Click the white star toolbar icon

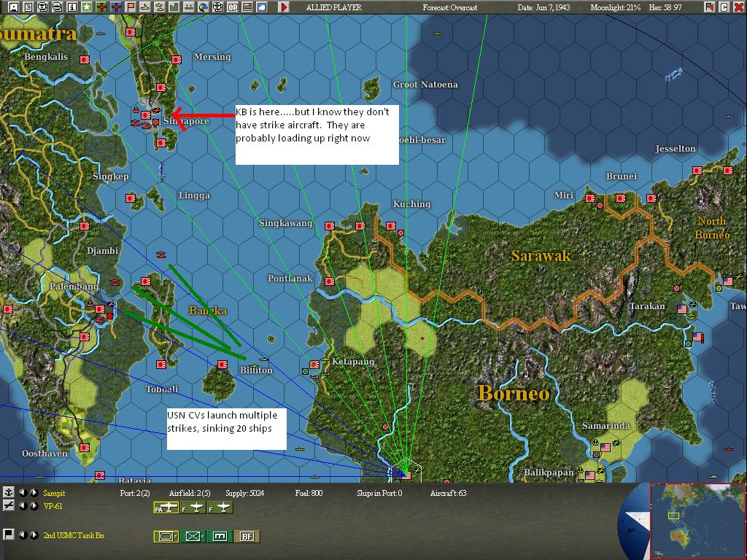click(x=86, y=7)
